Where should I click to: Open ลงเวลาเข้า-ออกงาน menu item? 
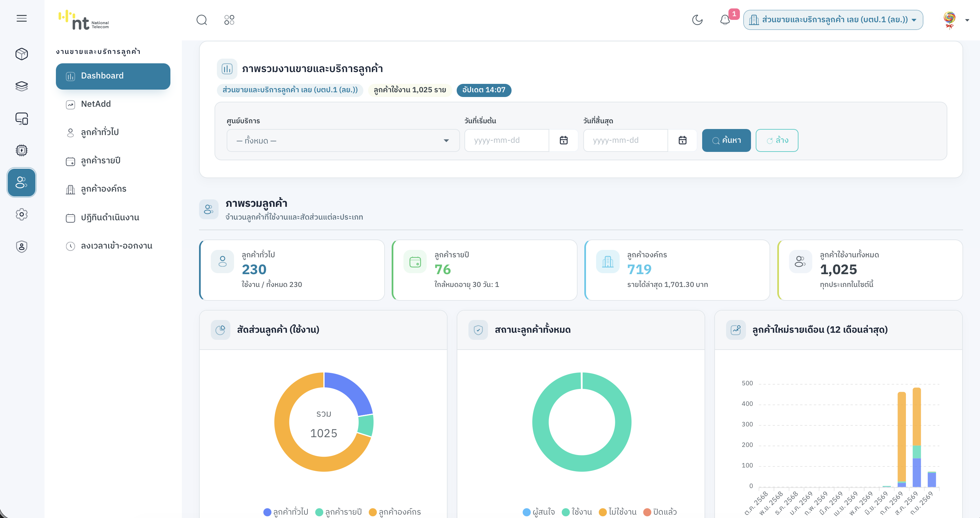[113, 246]
